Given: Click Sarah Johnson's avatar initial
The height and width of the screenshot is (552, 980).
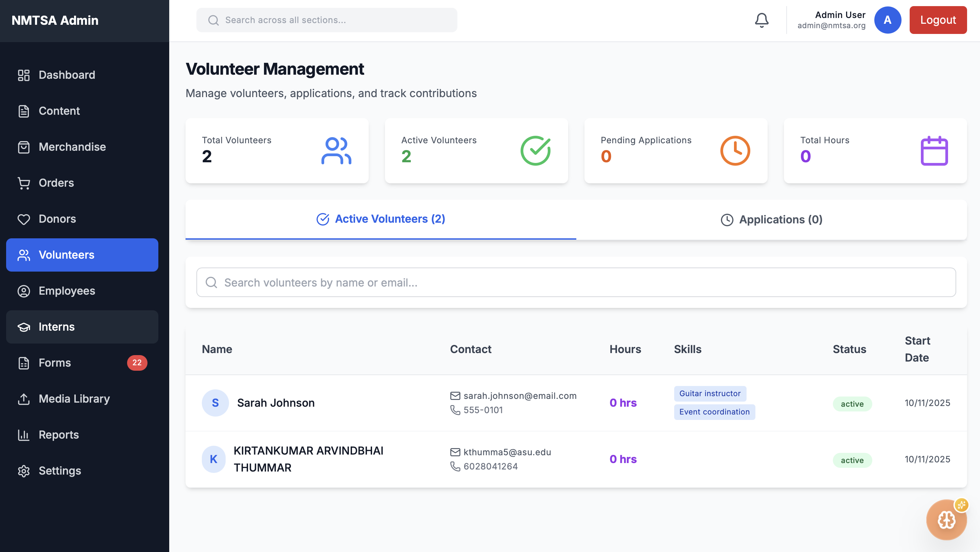Looking at the screenshot, I should pos(215,403).
